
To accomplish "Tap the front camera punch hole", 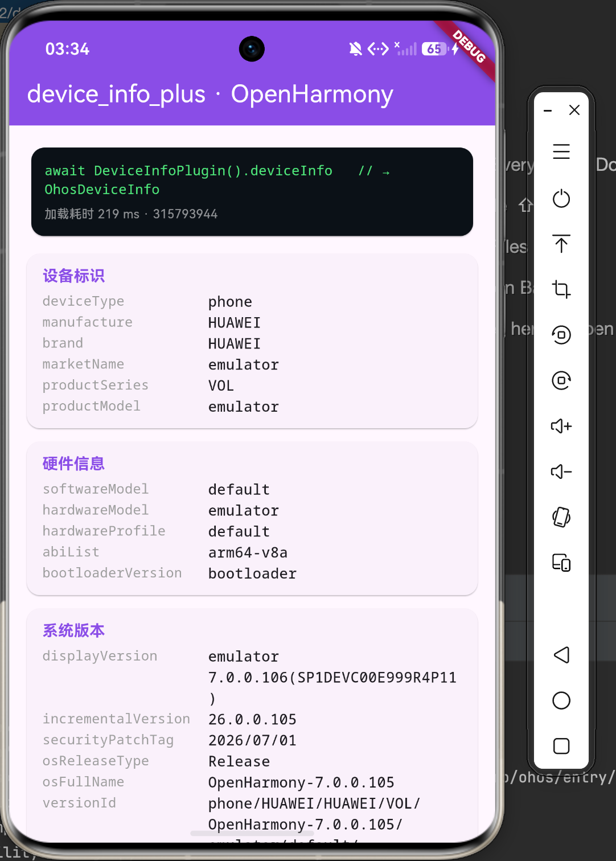I will (x=252, y=49).
